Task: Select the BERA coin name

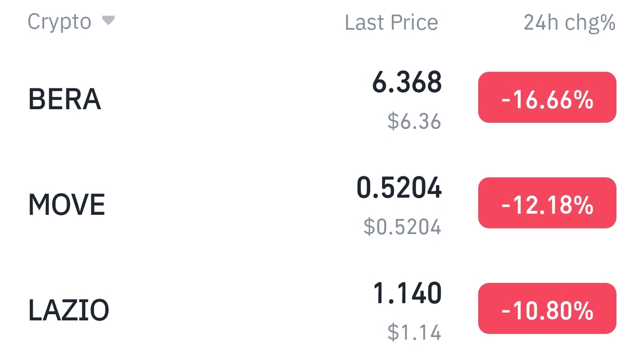Action: [x=64, y=99]
